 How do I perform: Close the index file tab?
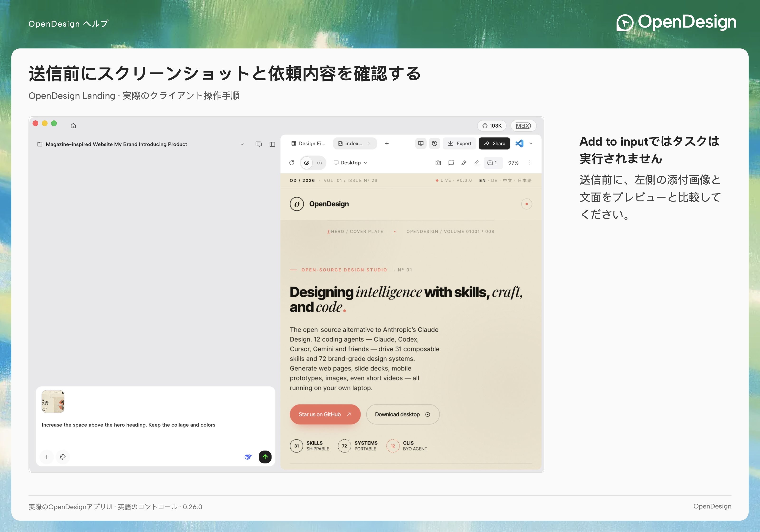[369, 144]
